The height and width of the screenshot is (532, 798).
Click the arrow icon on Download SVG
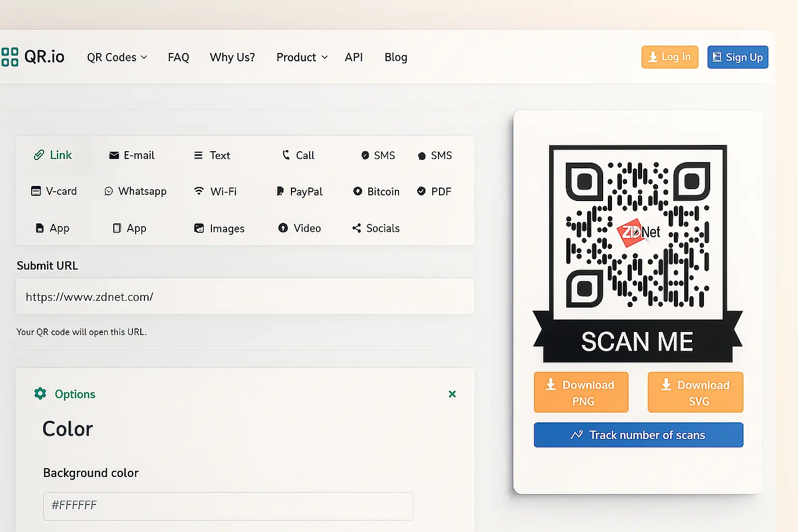pos(666,384)
